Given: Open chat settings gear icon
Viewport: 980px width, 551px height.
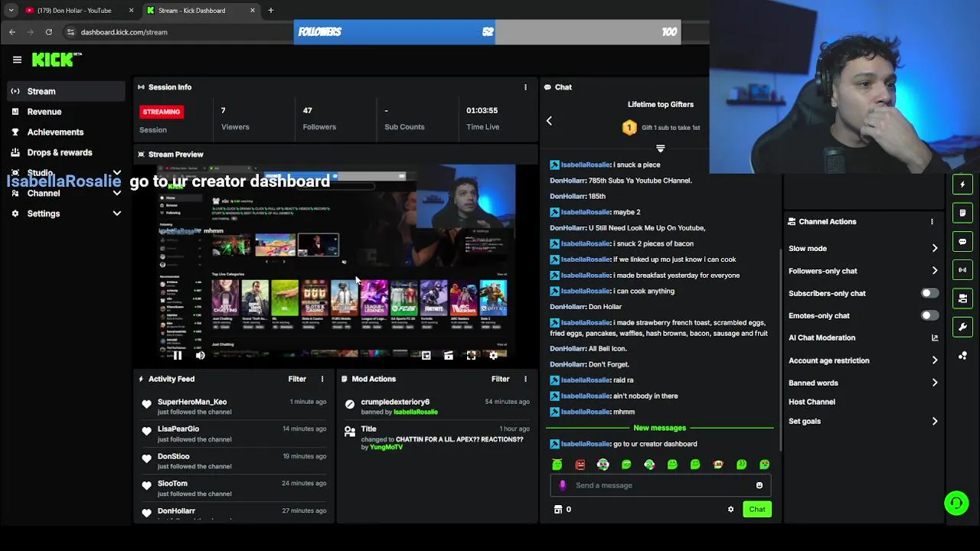Looking at the screenshot, I should (x=730, y=509).
